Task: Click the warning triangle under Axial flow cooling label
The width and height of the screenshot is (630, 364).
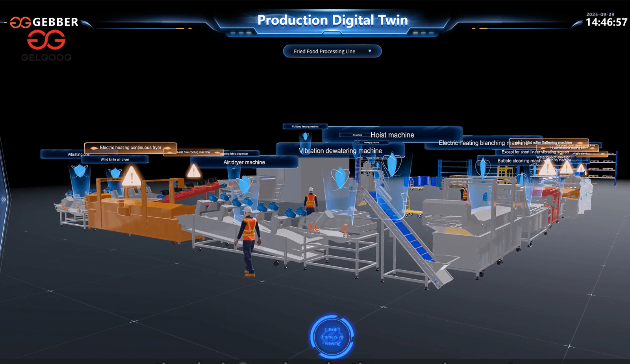Action: [193, 171]
